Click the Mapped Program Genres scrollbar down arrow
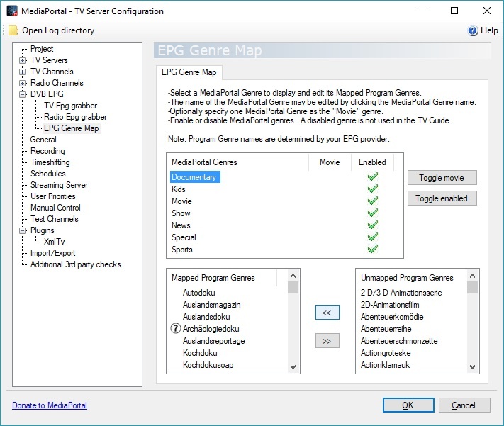 point(293,367)
